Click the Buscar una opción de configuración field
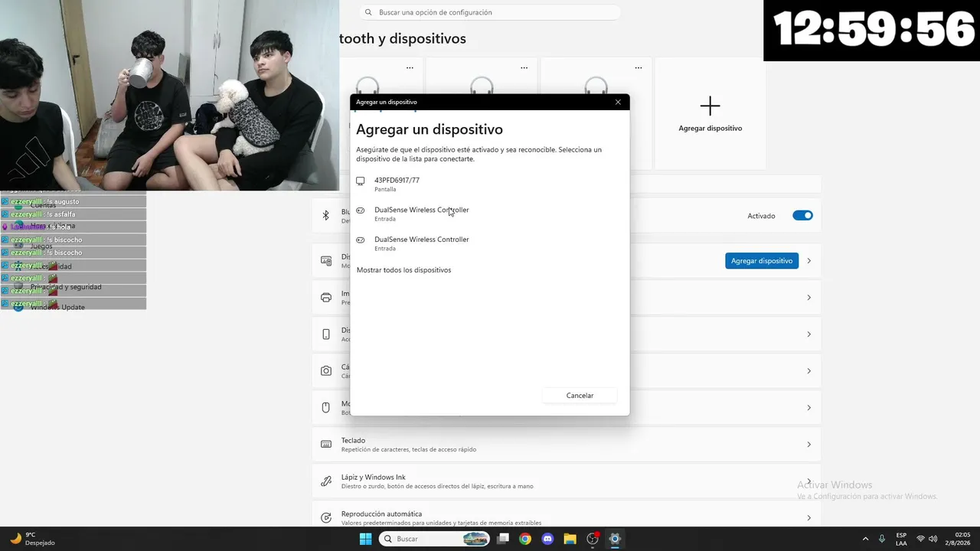This screenshot has width=980, height=551. (x=490, y=12)
